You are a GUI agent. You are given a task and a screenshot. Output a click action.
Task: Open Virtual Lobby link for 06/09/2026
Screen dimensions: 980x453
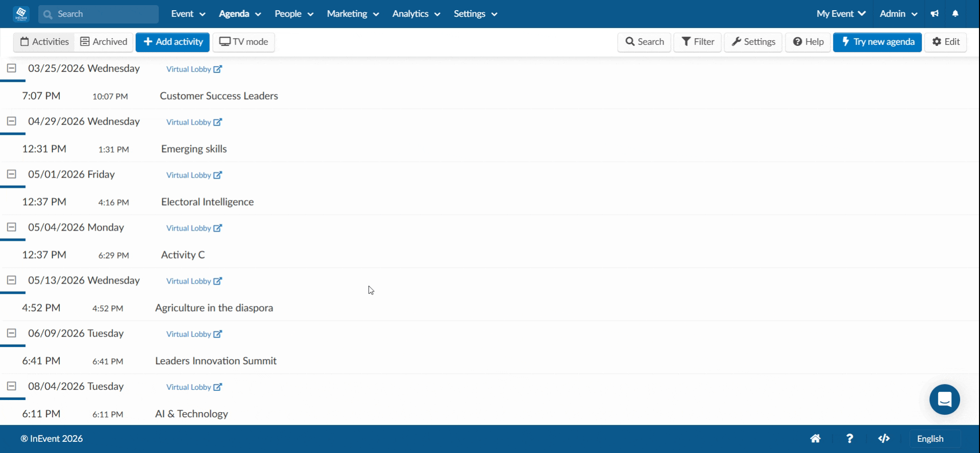tap(194, 335)
